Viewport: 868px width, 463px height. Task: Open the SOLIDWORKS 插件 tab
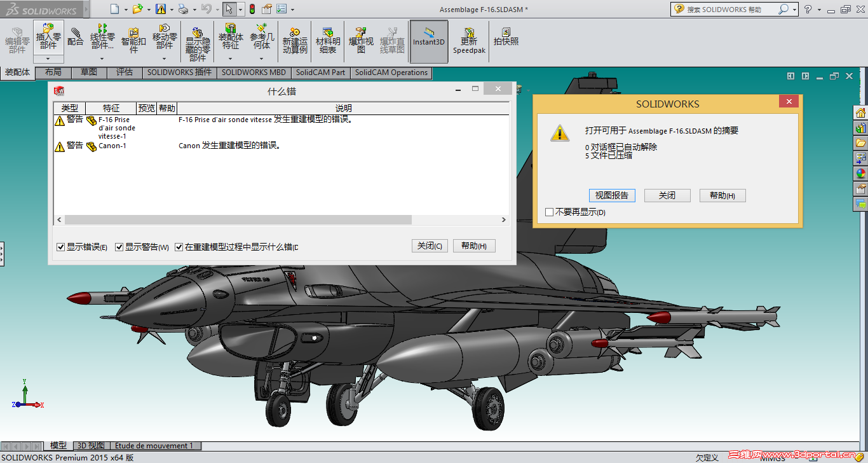click(179, 73)
